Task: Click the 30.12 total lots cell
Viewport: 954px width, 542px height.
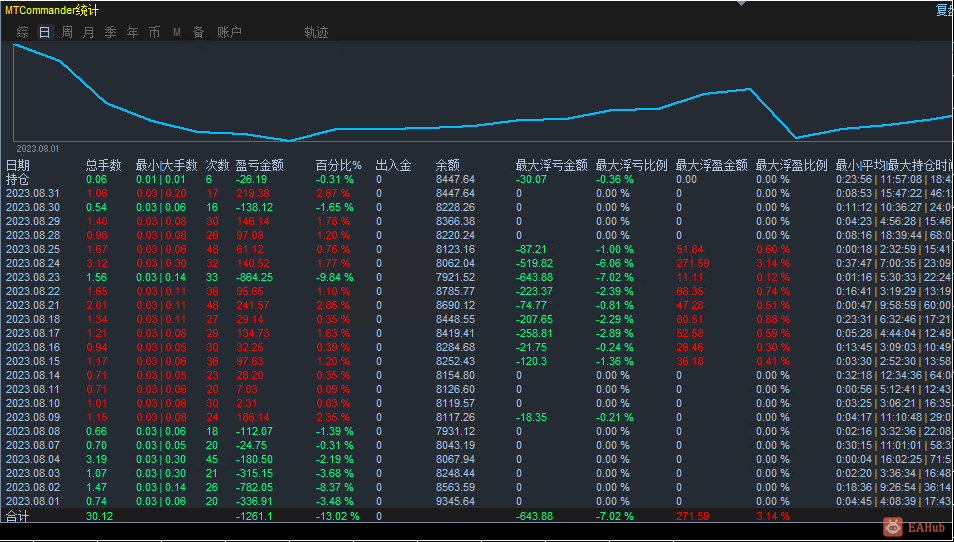Action: click(x=99, y=516)
